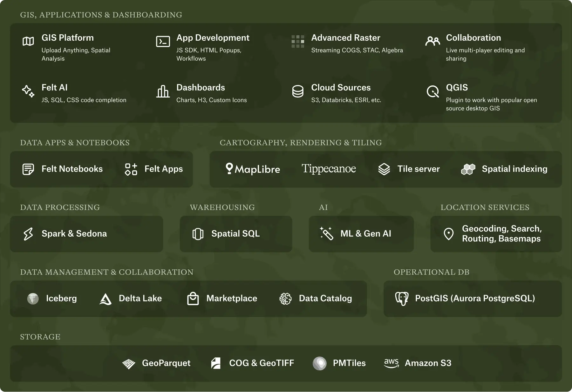The image size is (572, 392).
Task: Click the Felt Apps label
Action: tap(164, 169)
